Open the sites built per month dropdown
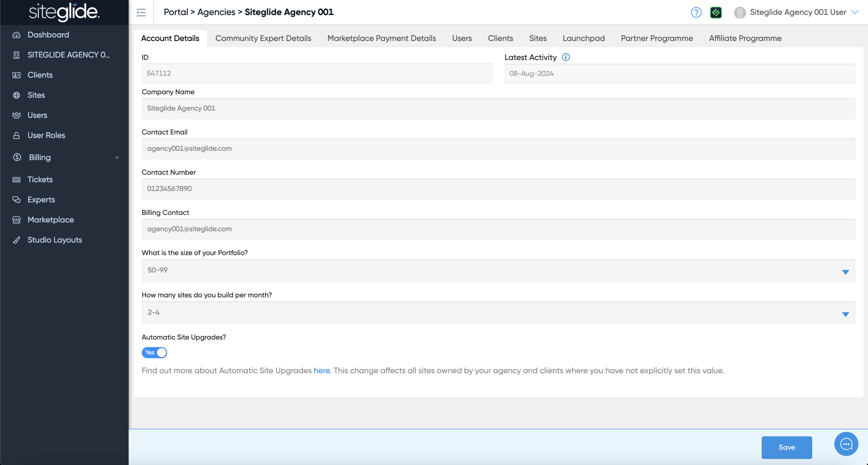This screenshot has height=465, width=868. pyautogui.click(x=498, y=313)
